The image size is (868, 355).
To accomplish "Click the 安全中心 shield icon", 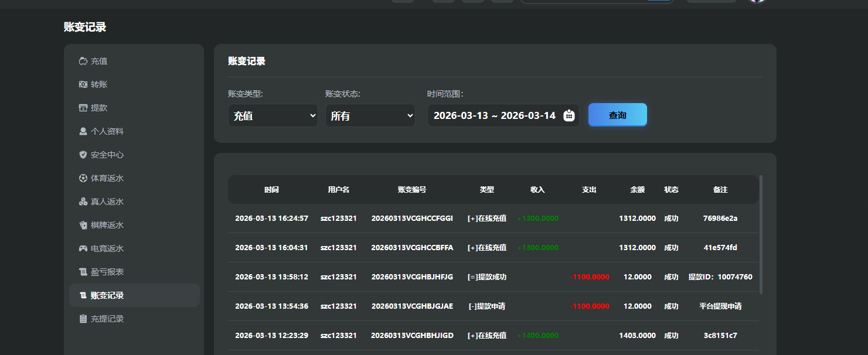I will pyautogui.click(x=83, y=155).
